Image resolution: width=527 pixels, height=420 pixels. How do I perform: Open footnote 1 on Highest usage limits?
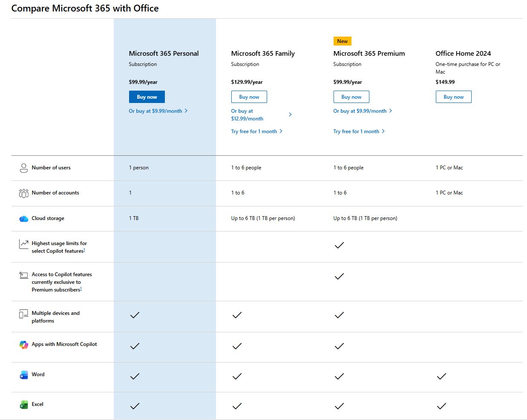click(x=84, y=250)
